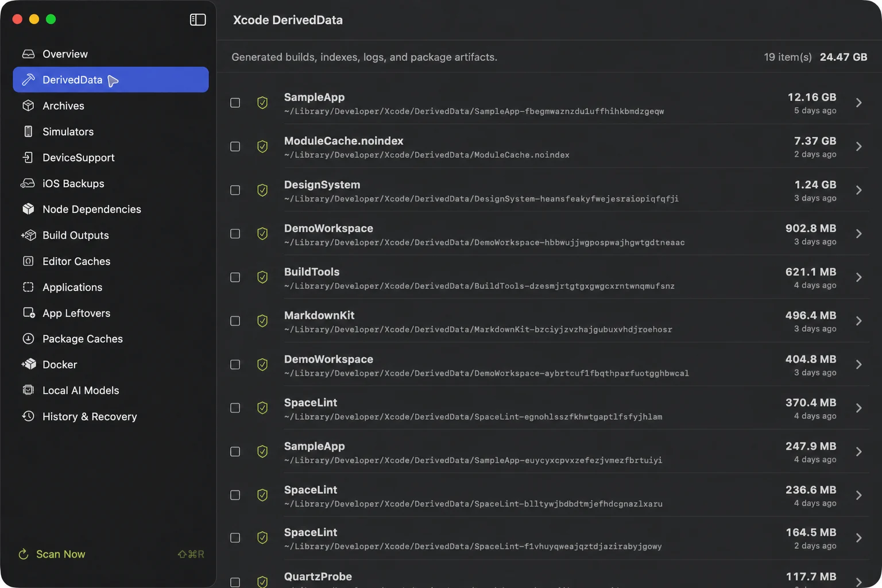Click the Applications dashed-square icon

coord(28,287)
